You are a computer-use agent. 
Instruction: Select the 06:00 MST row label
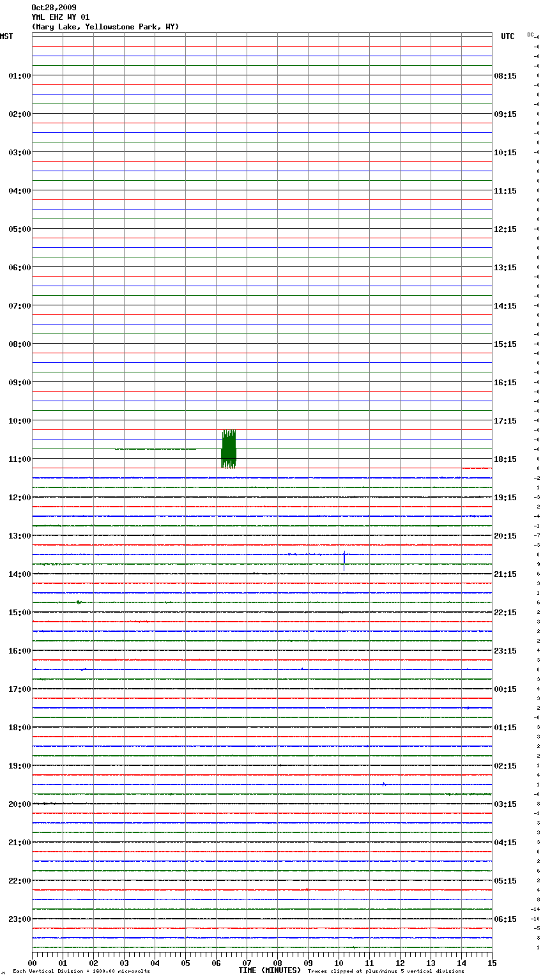[x=20, y=268]
